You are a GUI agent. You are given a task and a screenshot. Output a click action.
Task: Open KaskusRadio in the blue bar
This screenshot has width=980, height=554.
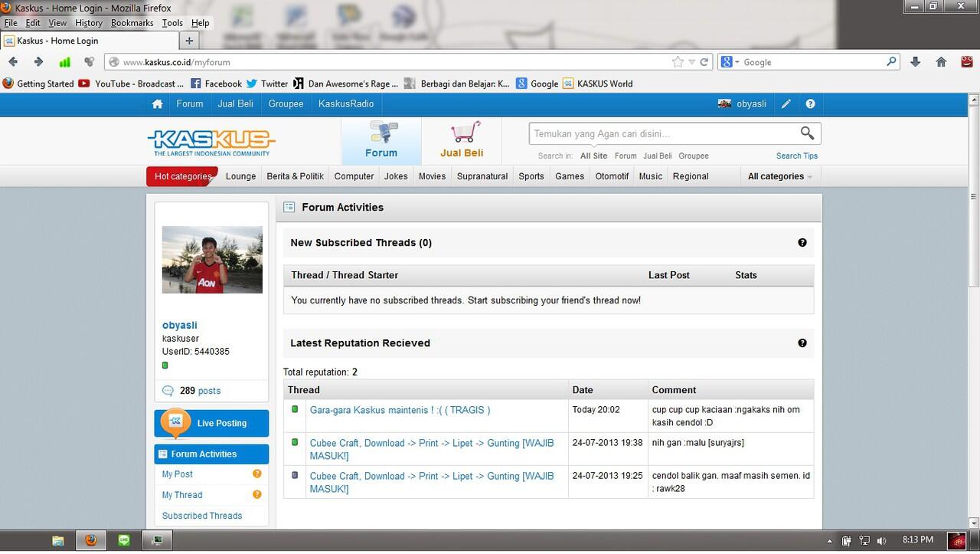[x=346, y=104]
